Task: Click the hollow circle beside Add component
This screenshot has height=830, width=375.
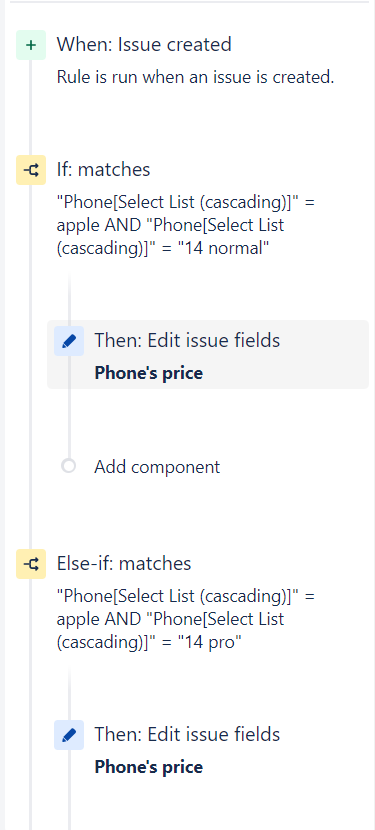Action: coord(68,466)
